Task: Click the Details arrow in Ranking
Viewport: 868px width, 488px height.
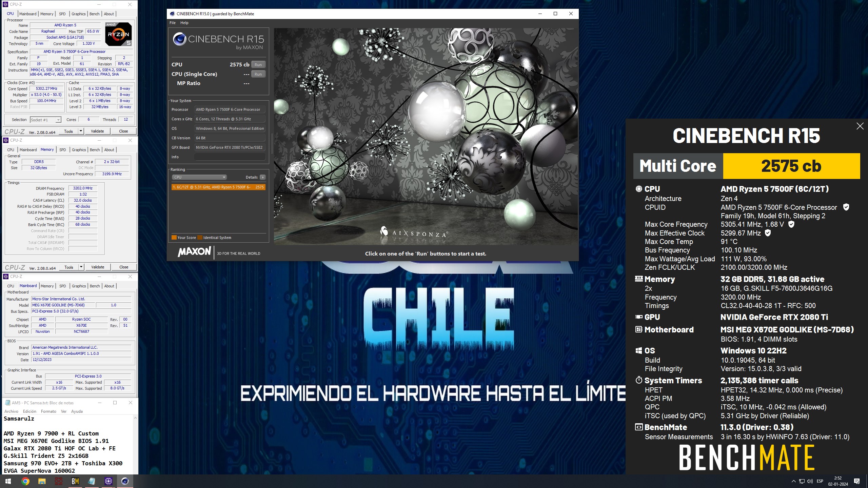Action: 262,177
